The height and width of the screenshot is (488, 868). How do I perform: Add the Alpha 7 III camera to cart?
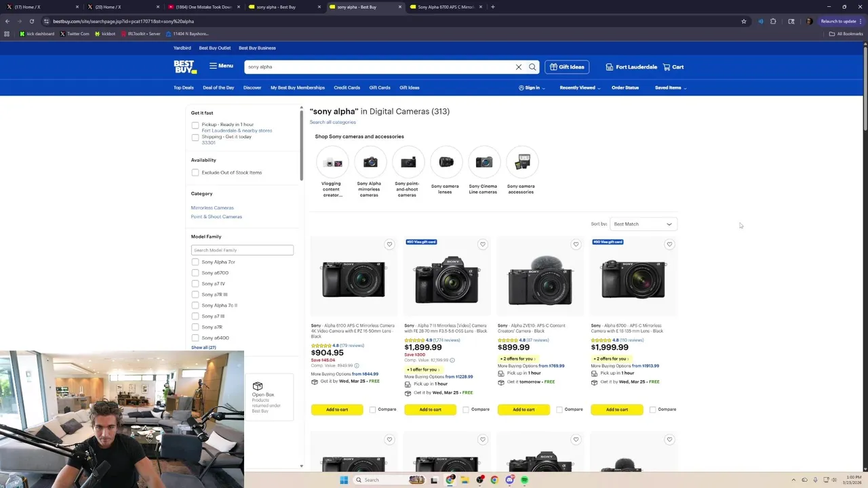[431, 409]
